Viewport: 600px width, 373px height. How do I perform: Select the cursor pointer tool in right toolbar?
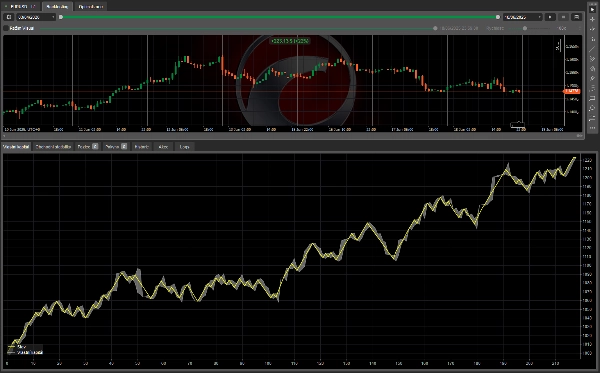[592, 9]
